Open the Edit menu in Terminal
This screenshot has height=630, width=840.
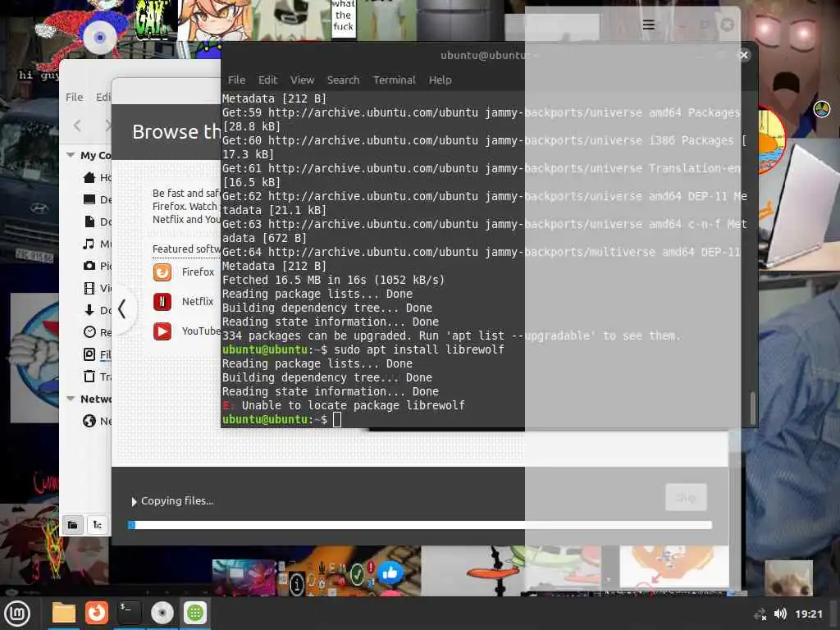[268, 80]
